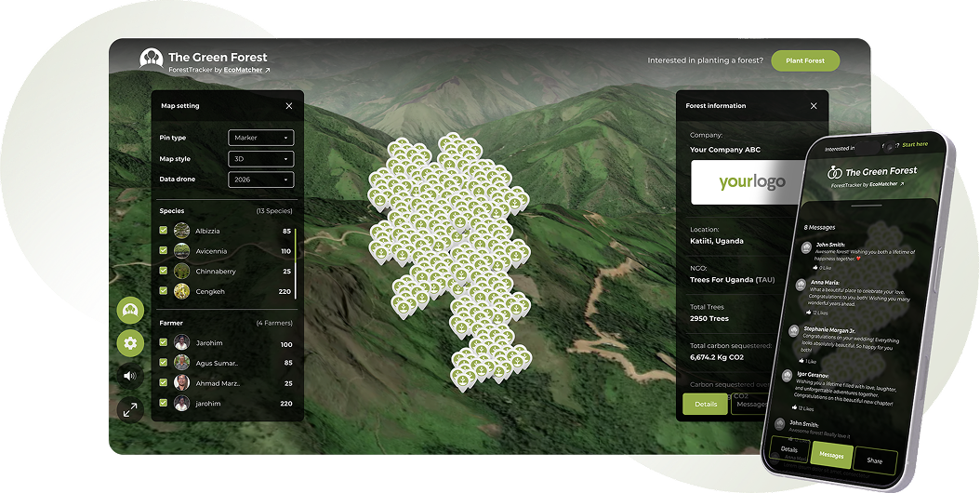Open settings with the green gear icon
Image resolution: width=980 pixels, height=493 pixels.
point(130,343)
